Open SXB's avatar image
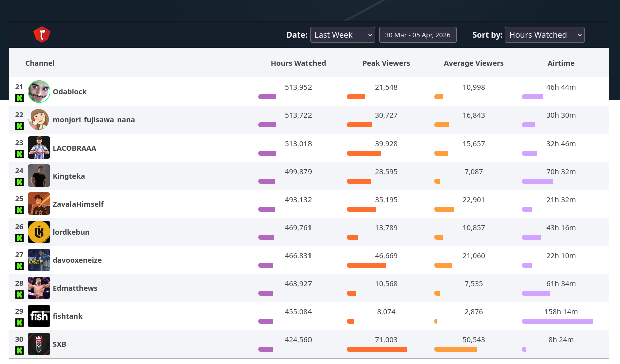The image size is (620, 364). point(39,344)
